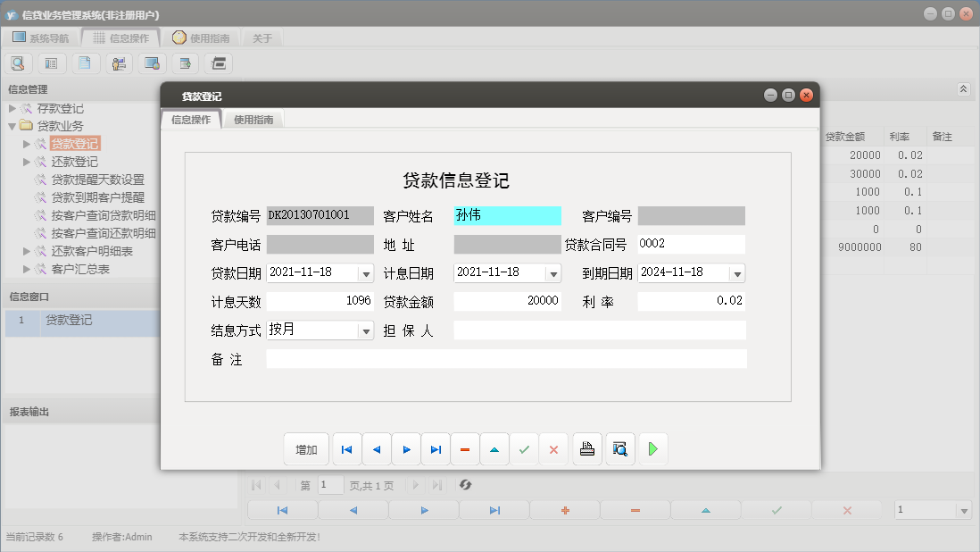Select the query search toolbar icon
This screenshot has height=552, width=980.
18,63
